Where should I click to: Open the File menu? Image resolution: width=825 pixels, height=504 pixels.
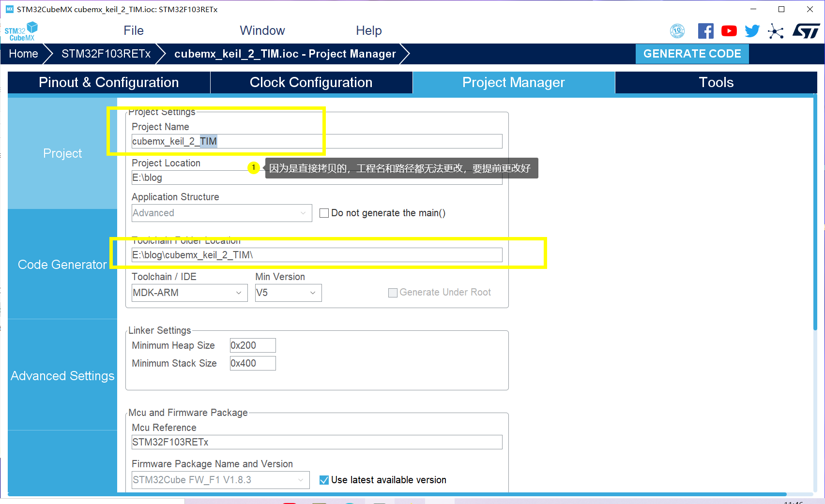pyautogui.click(x=134, y=30)
